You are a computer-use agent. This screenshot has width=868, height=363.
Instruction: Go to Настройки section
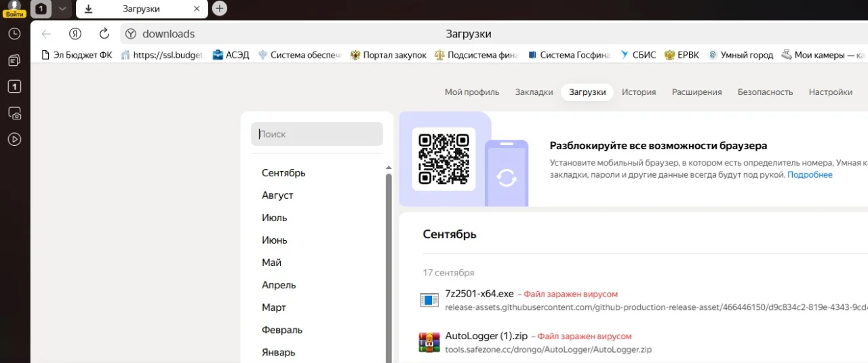click(831, 92)
